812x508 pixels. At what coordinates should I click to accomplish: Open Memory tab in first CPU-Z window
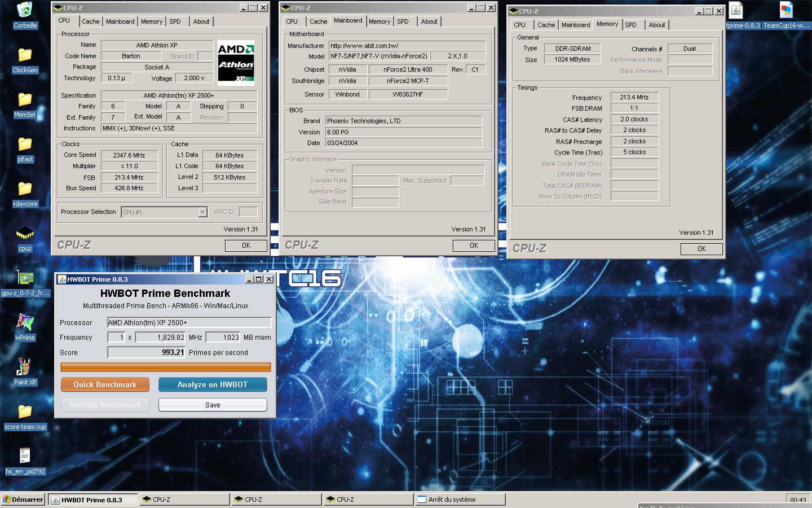(152, 21)
